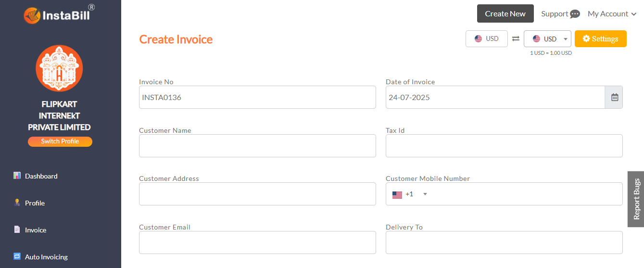Open the date picker calendar icon
Screen dimensions: 644x268
pyautogui.click(x=614, y=97)
